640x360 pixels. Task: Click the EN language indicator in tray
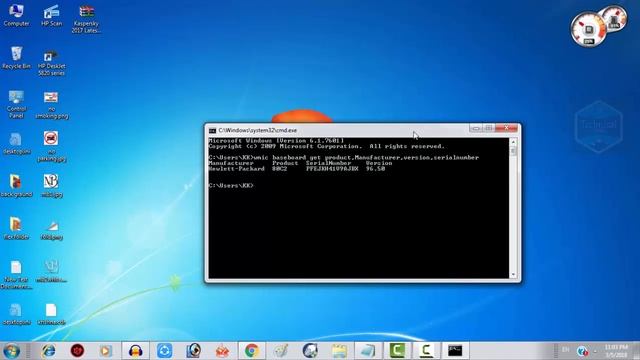(565, 350)
